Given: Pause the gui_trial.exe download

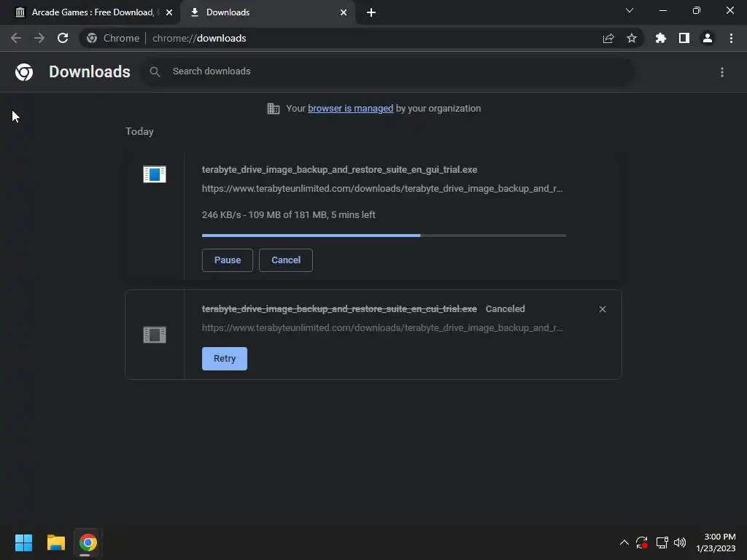Looking at the screenshot, I should [228, 260].
